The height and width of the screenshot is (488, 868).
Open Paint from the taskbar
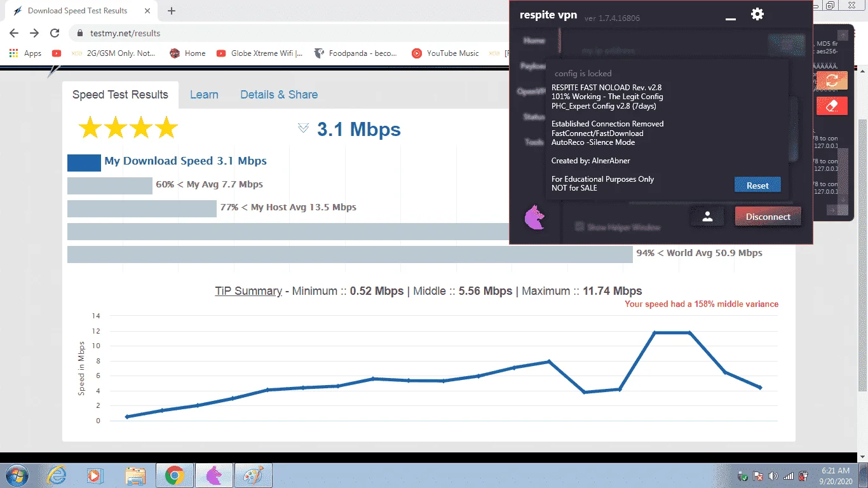[x=254, y=475]
